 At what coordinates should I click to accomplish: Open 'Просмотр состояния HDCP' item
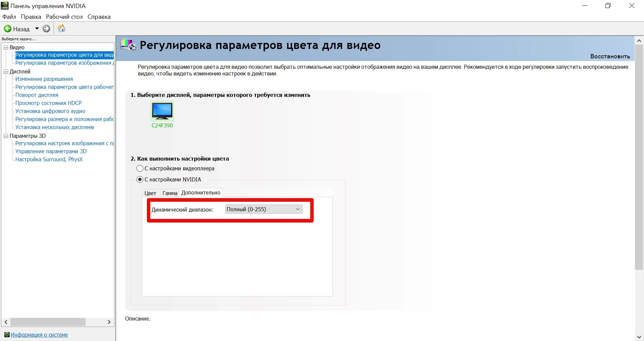coord(48,103)
